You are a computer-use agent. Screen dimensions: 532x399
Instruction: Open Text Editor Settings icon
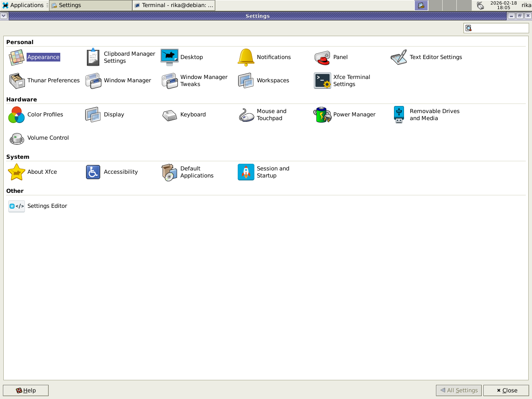(399, 57)
